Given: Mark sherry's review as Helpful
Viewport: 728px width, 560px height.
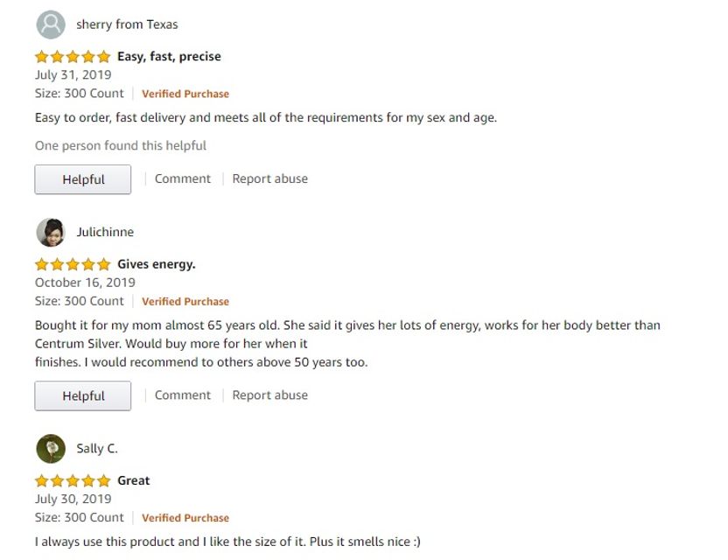Looking at the screenshot, I should [82, 179].
